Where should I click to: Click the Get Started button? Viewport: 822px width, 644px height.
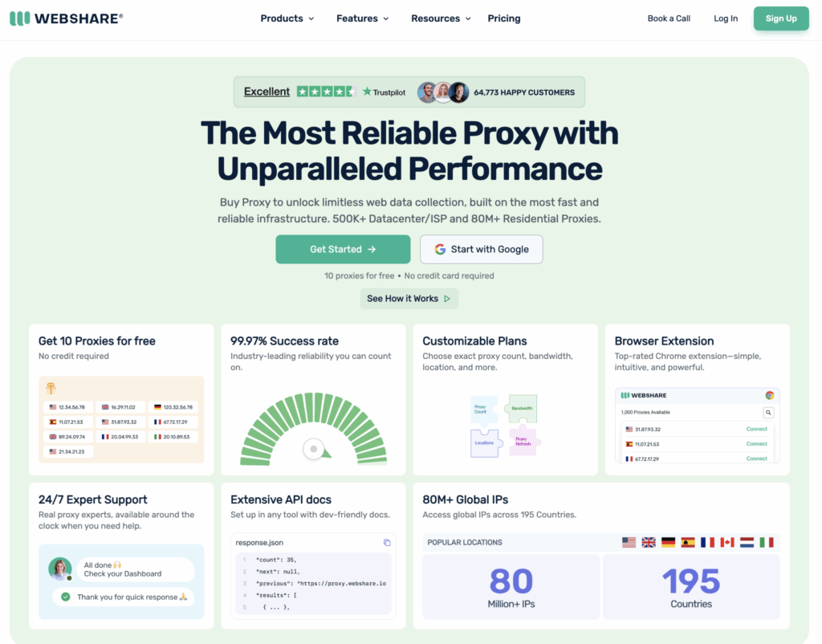pos(343,250)
